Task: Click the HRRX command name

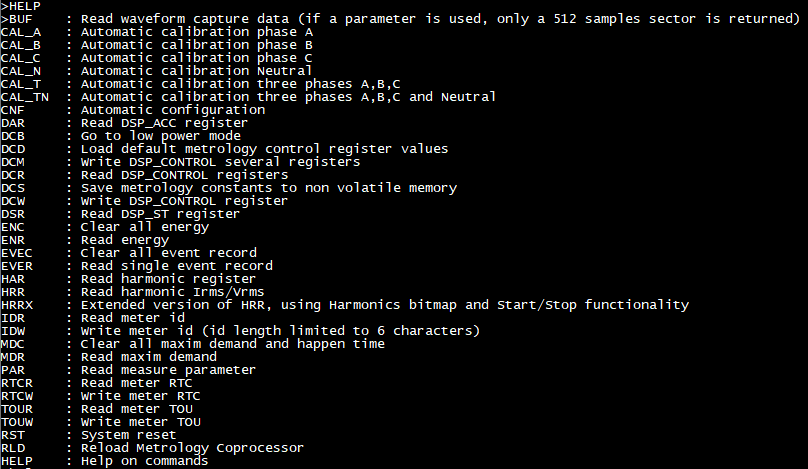Action: coord(17,305)
